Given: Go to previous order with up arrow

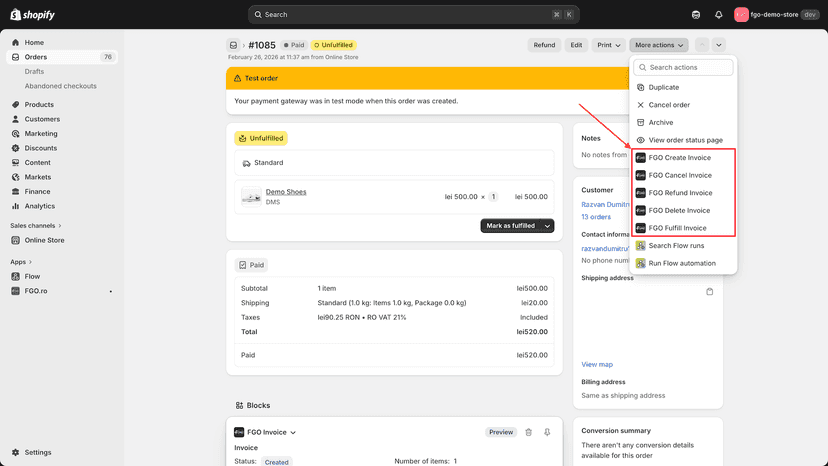Looking at the screenshot, I should click(702, 45).
